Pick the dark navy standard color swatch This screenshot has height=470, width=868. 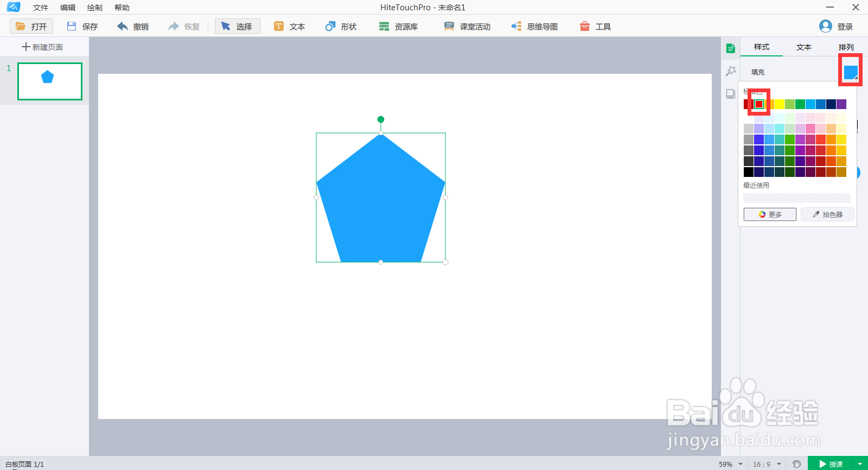[x=831, y=104]
